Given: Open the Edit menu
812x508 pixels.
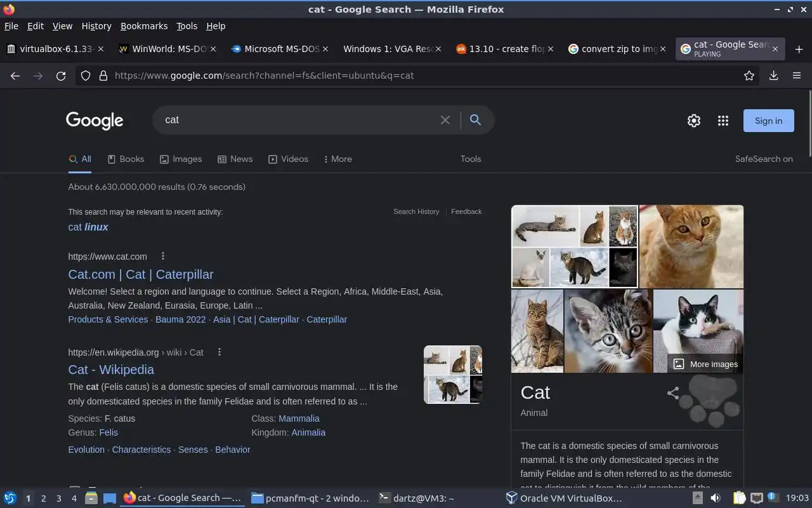Looking at the screenshot, I should [x=36, y=26].
